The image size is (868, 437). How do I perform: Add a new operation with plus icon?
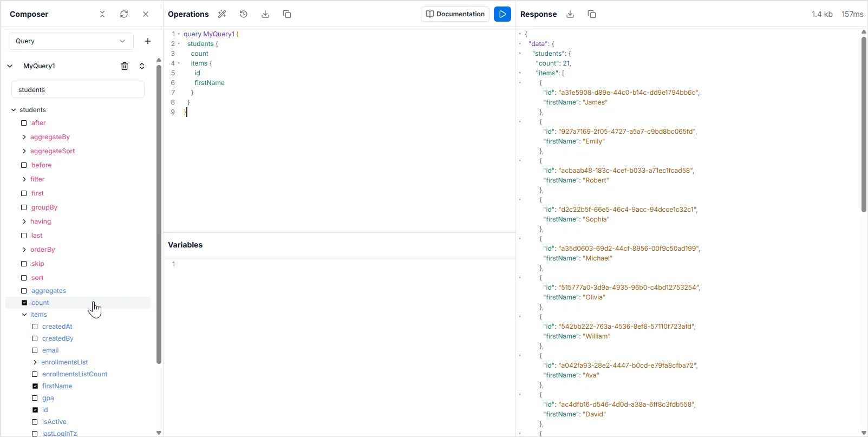click(x=148, y=41)
